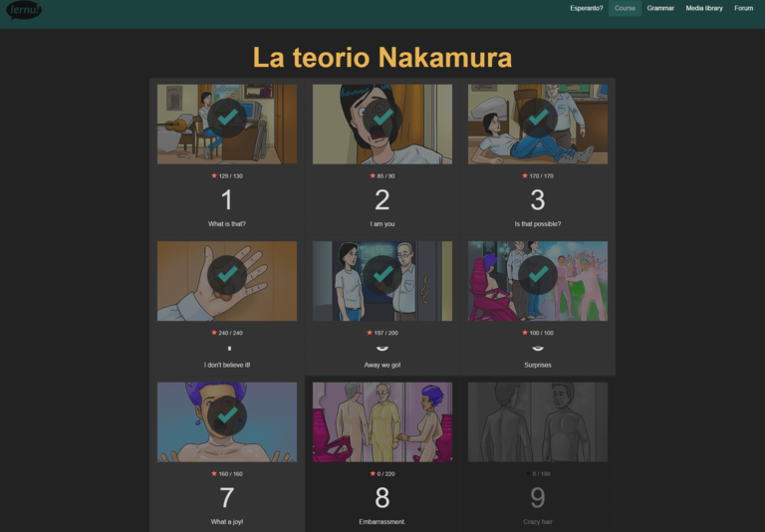Click the checkmark badge on lesson 3
The height and width of the screenshot is (532, 765).
tap(538, 118)
